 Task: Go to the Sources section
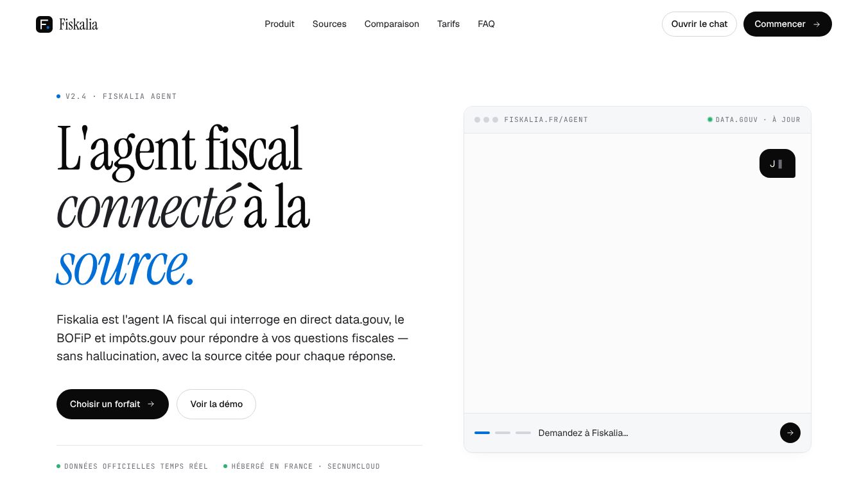pos(329,24)
